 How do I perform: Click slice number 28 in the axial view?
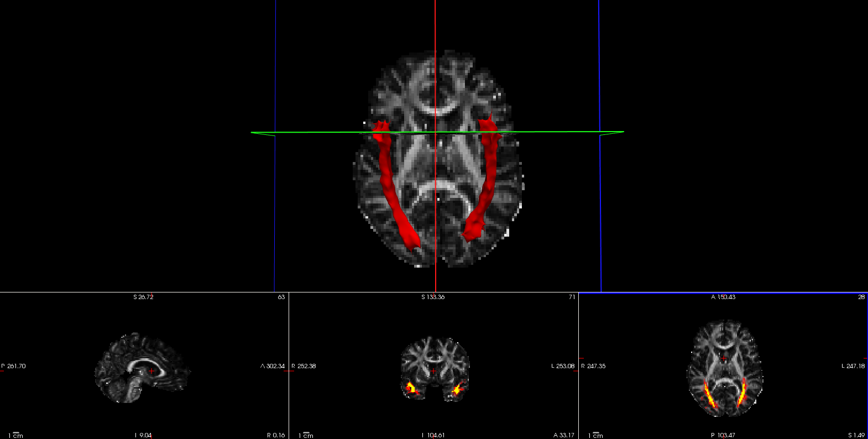coord(861,297)
